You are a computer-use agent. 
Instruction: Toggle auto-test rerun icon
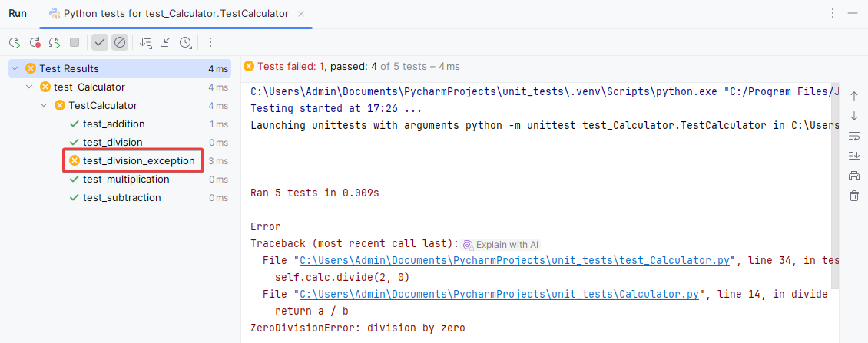(x=55, y=43)
